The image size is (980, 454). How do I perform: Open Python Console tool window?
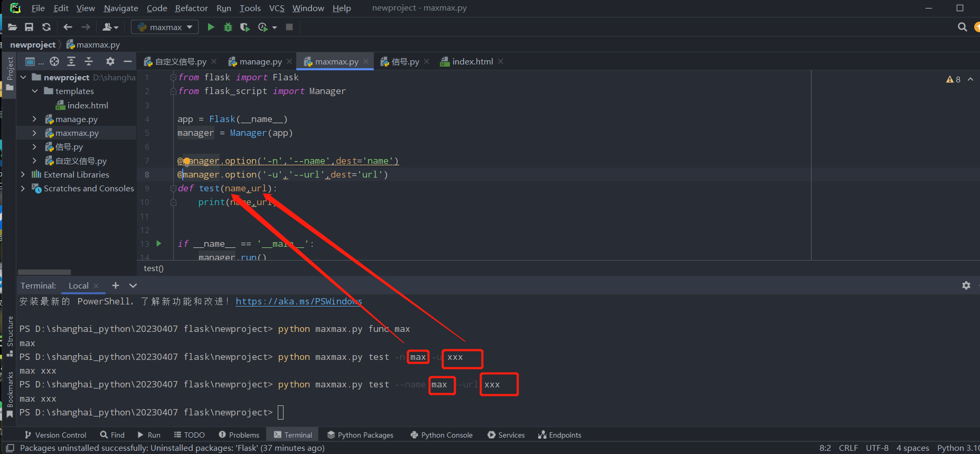[x=441, y=435]
